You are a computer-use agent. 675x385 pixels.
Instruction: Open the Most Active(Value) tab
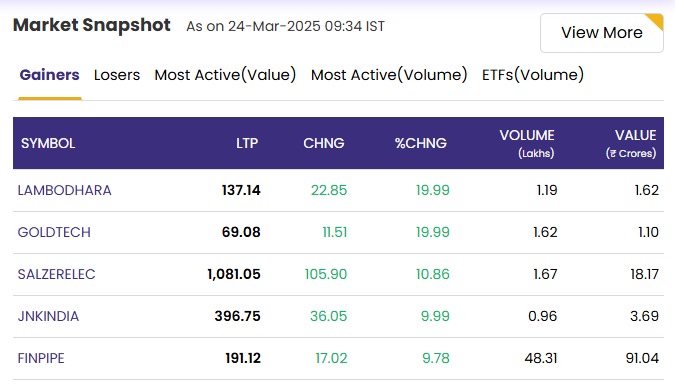point(225,75)
